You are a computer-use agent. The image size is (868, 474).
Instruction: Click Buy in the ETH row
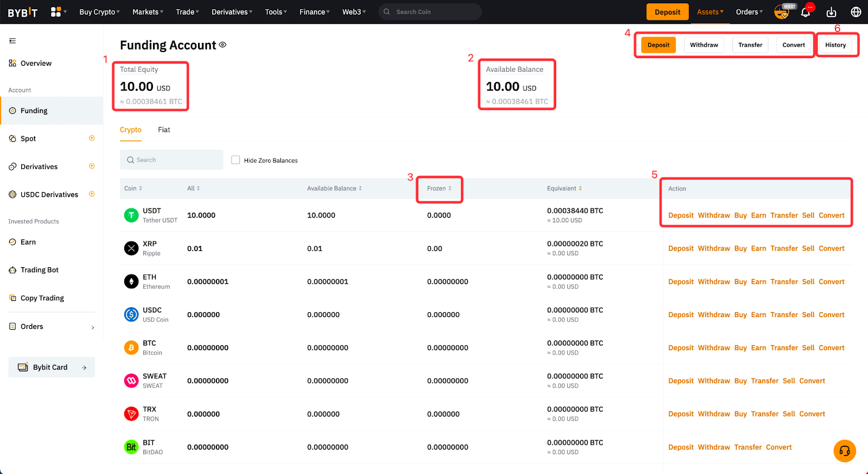(x=741, y=282)
